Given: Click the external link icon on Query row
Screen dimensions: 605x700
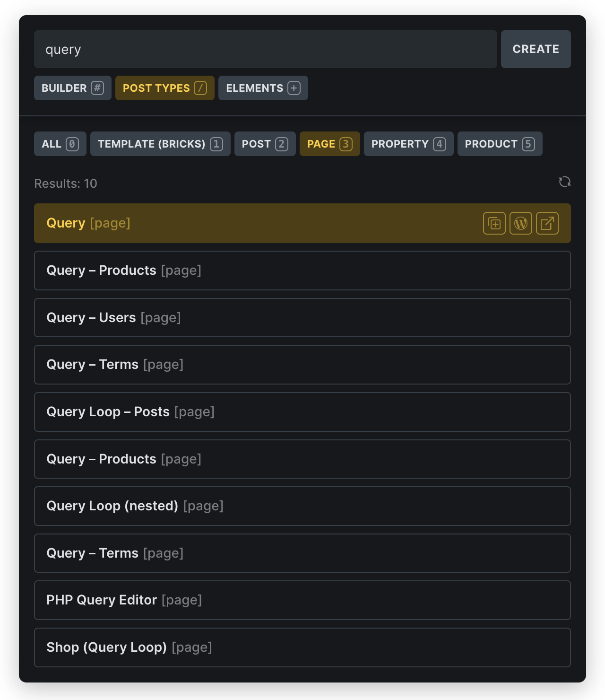Looking at the screenshot, I should [547, 223].
